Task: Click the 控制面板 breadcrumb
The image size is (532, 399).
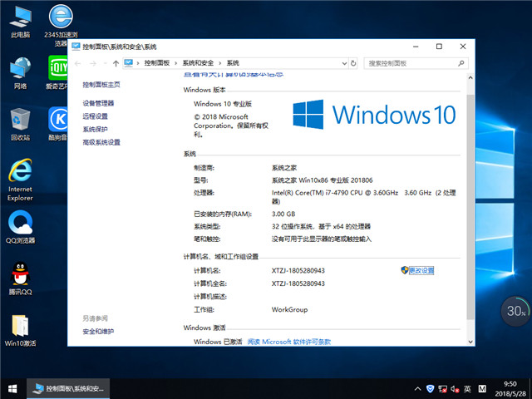Action: [157, 63]
